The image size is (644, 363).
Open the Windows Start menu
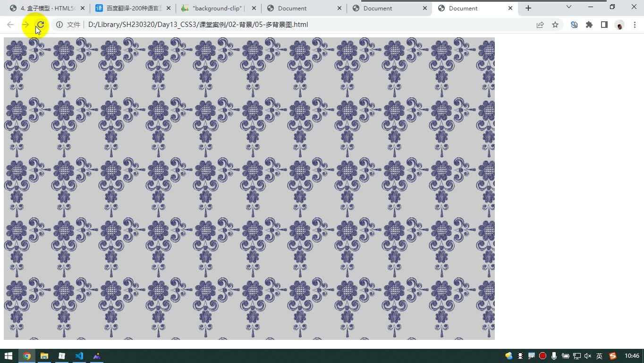(x=8, y=356)
